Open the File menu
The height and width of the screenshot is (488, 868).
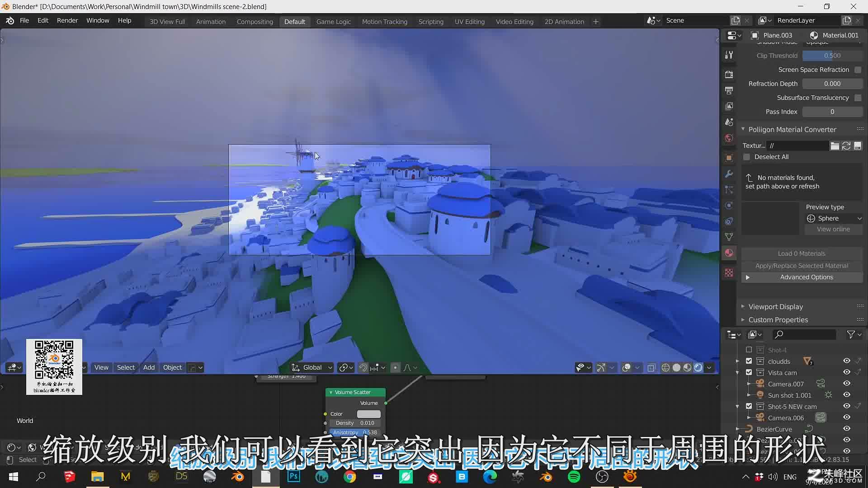point(24,21)
